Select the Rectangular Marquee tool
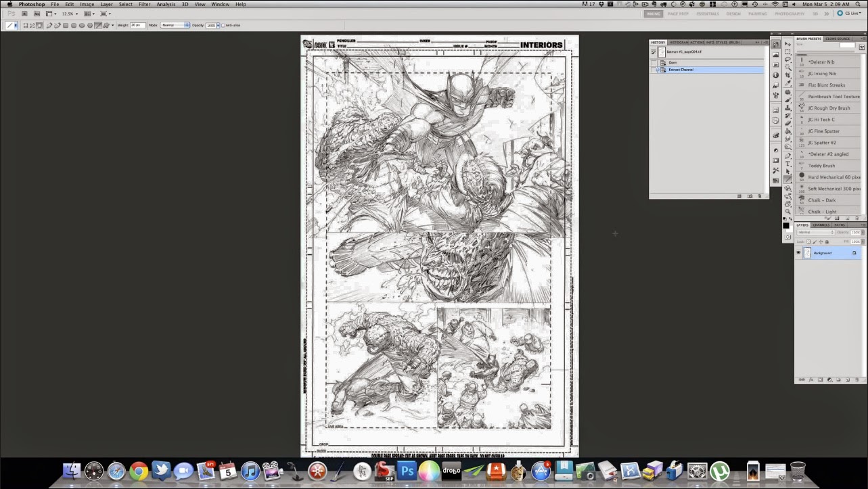This screenshot has width=868, height=489. (x=788, y=52)
